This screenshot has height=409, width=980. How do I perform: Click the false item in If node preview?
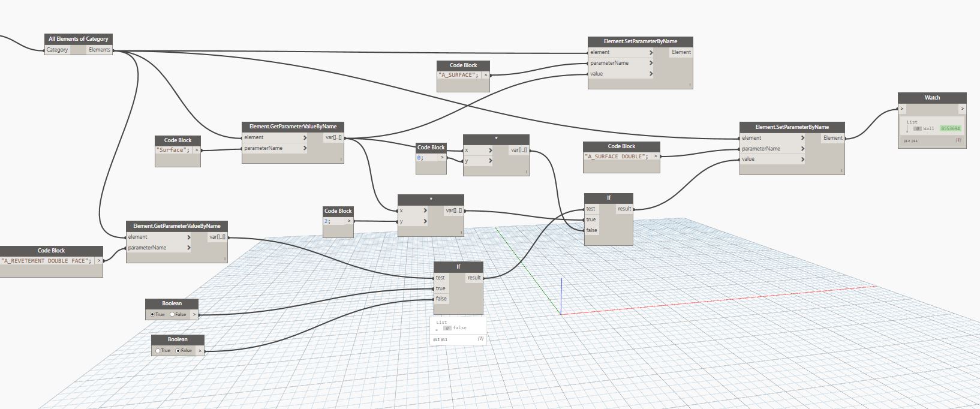(x=459, y=327)
